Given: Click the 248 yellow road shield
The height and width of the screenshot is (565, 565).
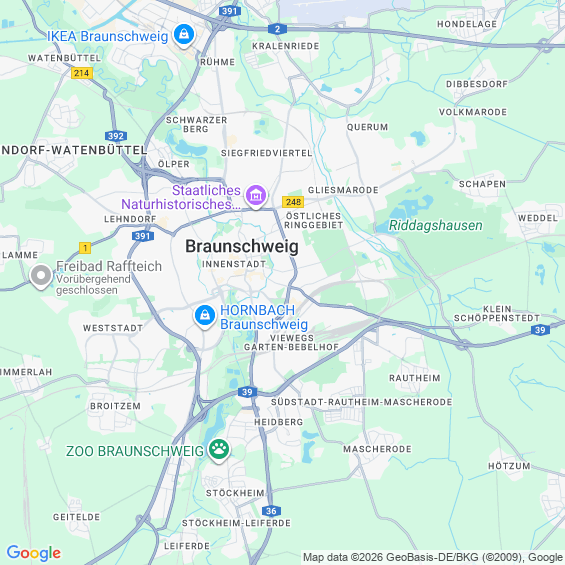Looking at the screenshot, I should tap(293, 202).
